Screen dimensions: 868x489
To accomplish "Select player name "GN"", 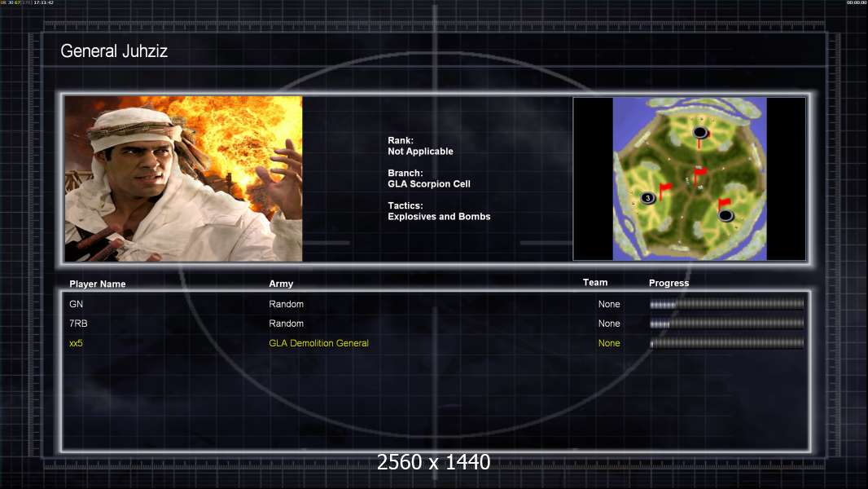I will click(76, 304).
